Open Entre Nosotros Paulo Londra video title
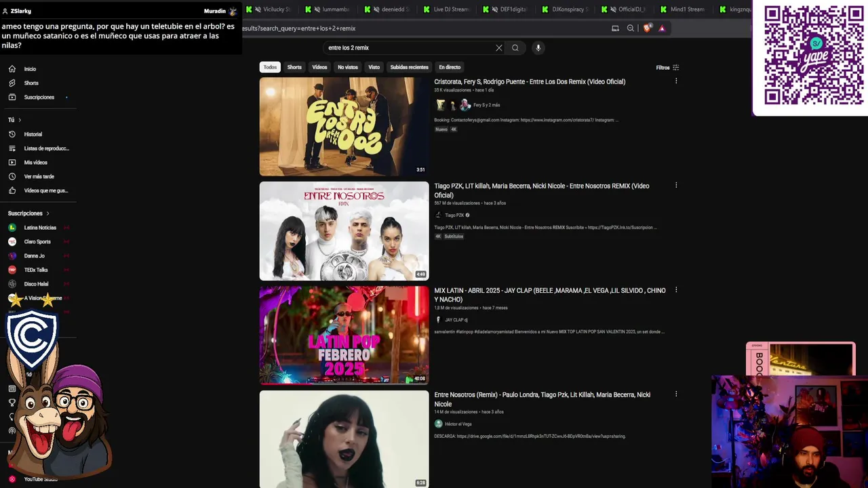The width and height of the screenshot is (868, 488). coord(542,399)
